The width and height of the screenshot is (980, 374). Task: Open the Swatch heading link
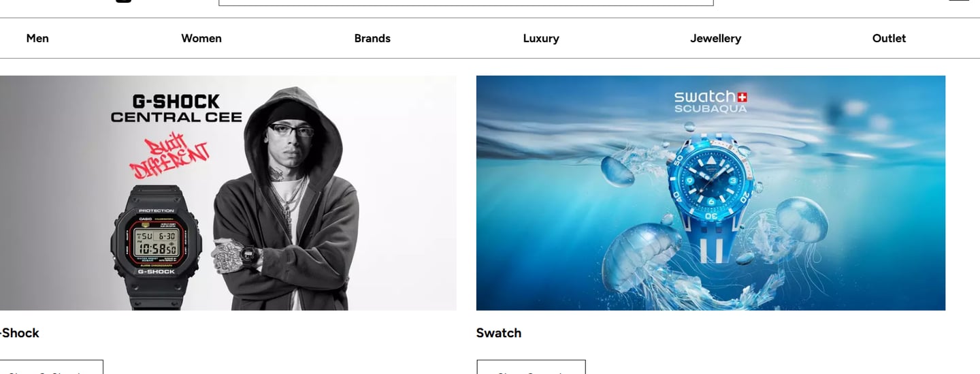coord(499,332)
